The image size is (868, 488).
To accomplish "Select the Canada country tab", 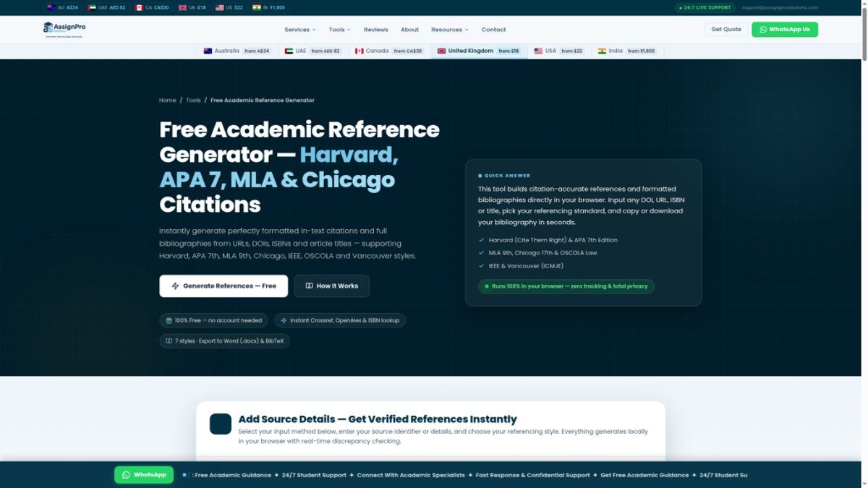I will [x=388, y=51].
